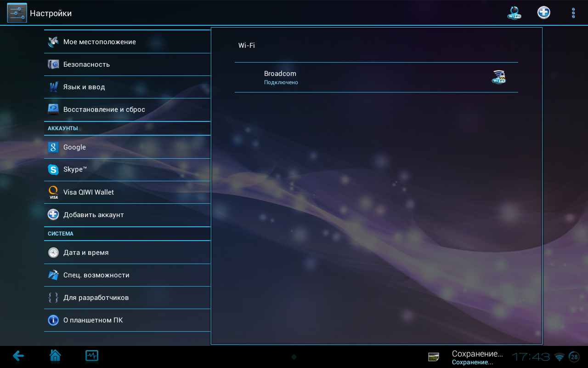This screenshot has width=588, height=368.
Task: Open Мое местоположение settings
Action: 127,42
